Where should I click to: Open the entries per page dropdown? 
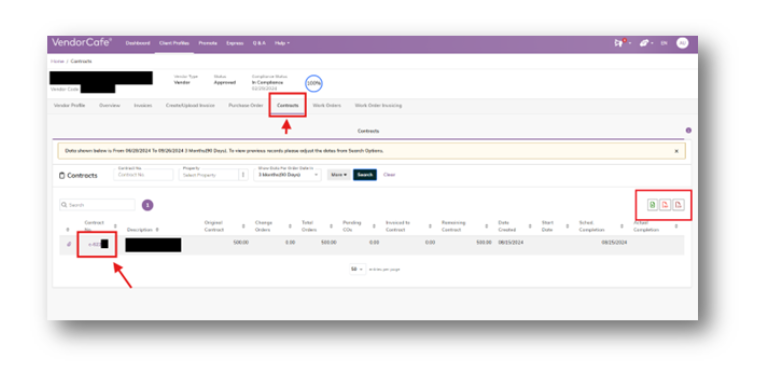pyautogui.click(x=357, y=269)
